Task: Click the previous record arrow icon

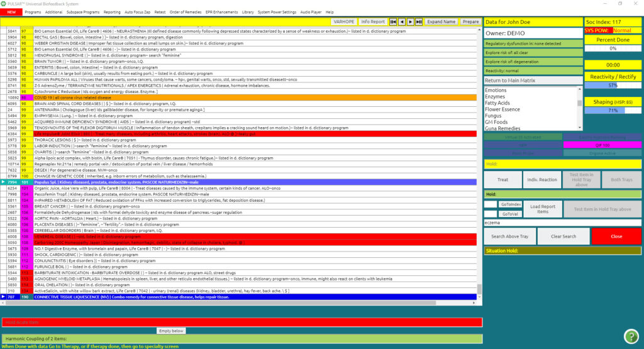Action: pyautogui.click(x=402, y=21)
